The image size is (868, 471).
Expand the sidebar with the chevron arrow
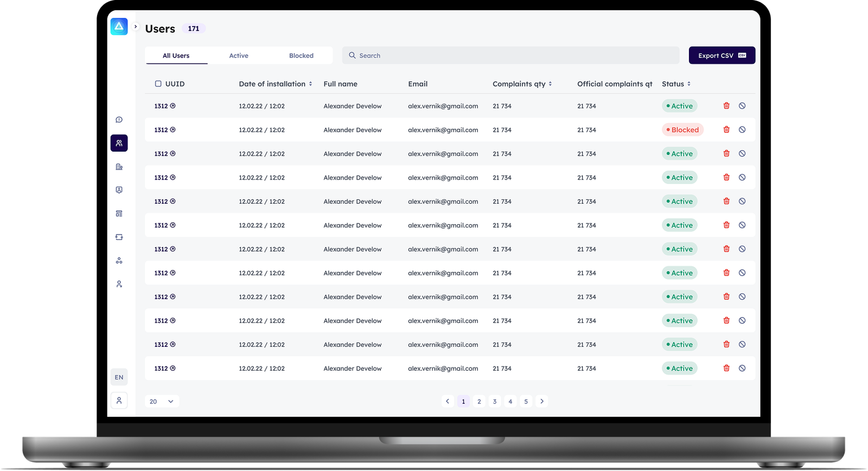coord(136,27)
